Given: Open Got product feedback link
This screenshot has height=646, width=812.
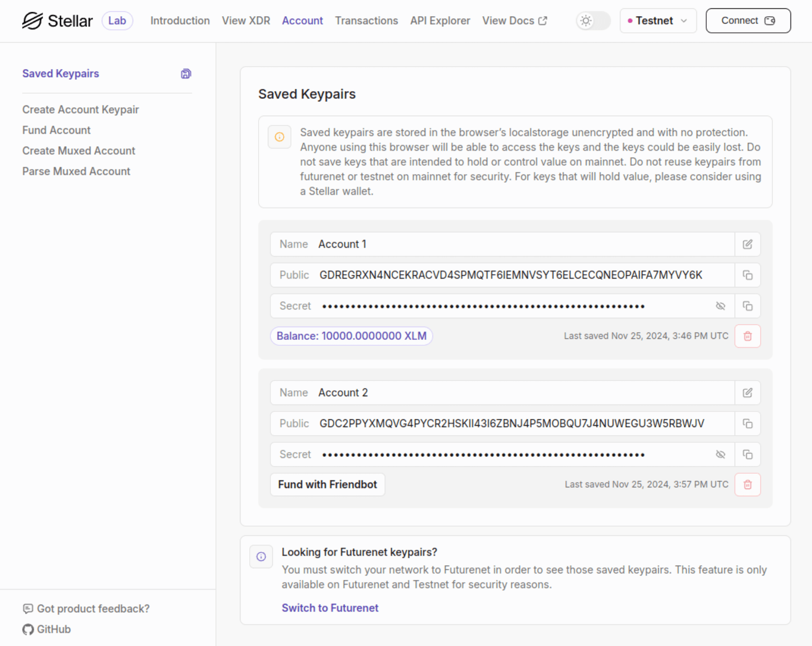Looking at the screenshot, I should tap(86, 609).
